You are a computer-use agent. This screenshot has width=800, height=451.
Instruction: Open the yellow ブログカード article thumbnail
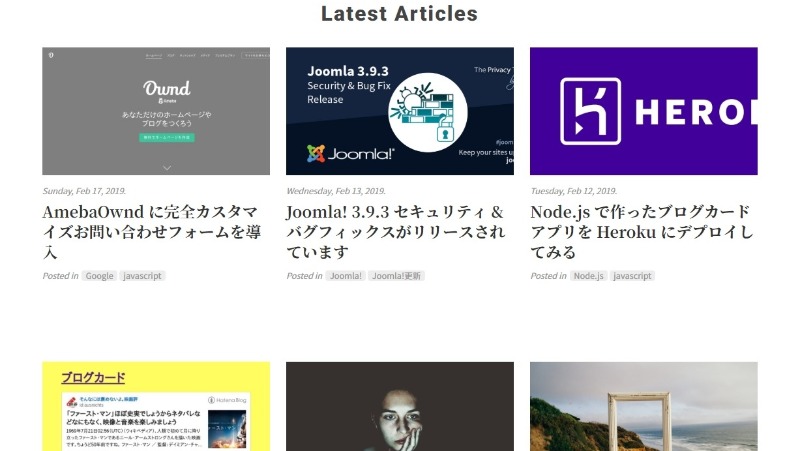[x=156, y=407]
